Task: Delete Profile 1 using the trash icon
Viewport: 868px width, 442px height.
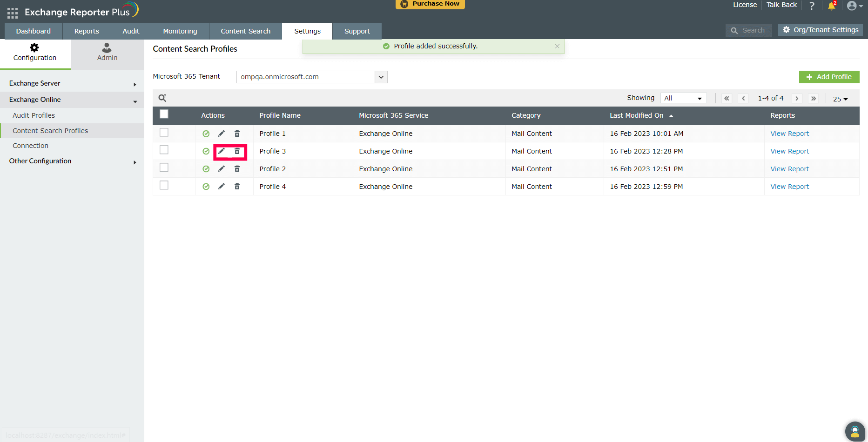Action: [237, 134]
